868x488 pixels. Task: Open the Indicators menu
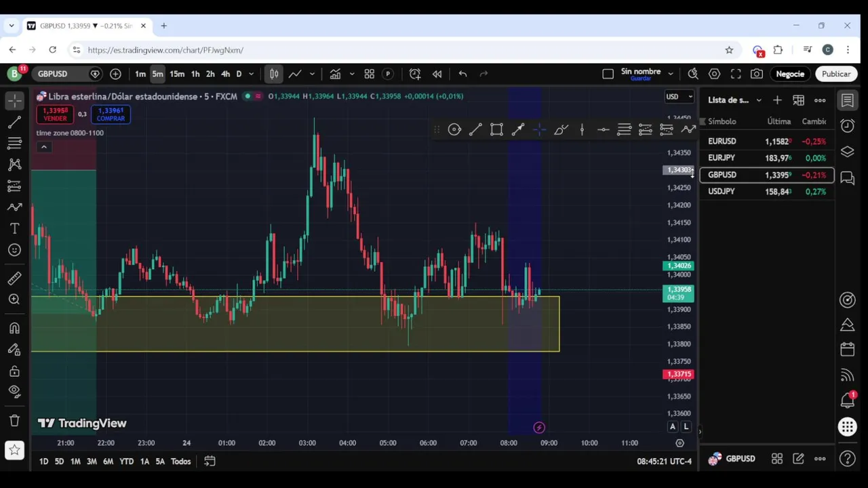click(x=335, y=74)
